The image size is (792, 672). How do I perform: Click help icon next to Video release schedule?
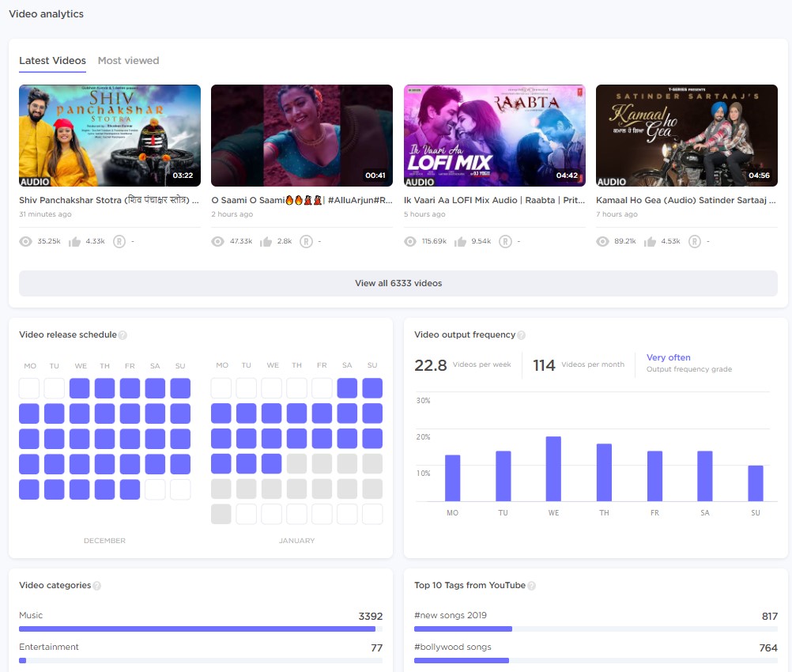[x=123, y=335]
